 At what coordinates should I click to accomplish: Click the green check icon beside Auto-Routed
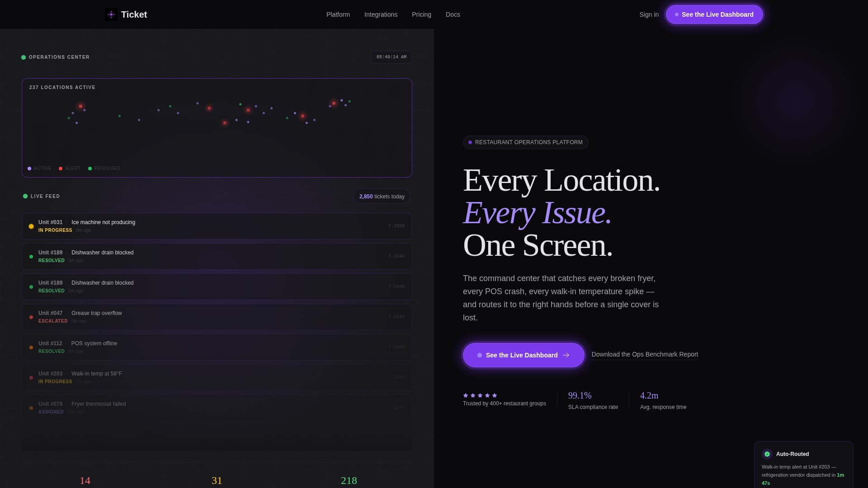click(x=767, y=454)
